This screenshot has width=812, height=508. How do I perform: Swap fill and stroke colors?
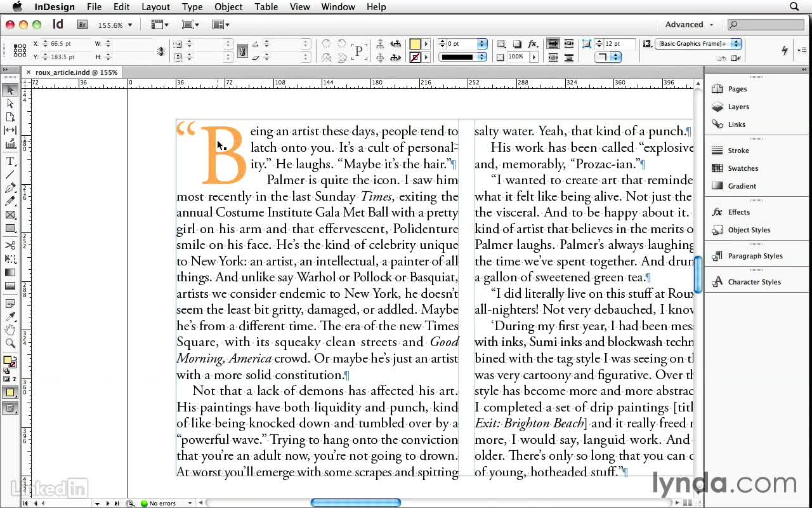14,359
